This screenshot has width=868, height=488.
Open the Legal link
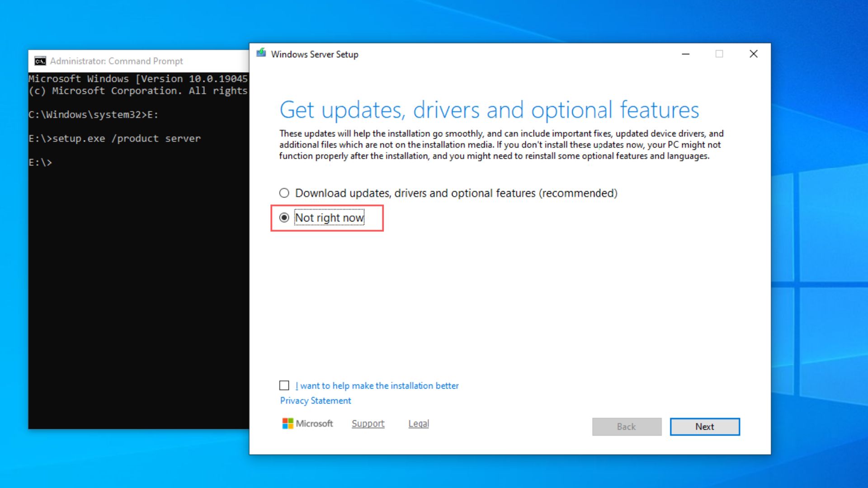(418, 423)
